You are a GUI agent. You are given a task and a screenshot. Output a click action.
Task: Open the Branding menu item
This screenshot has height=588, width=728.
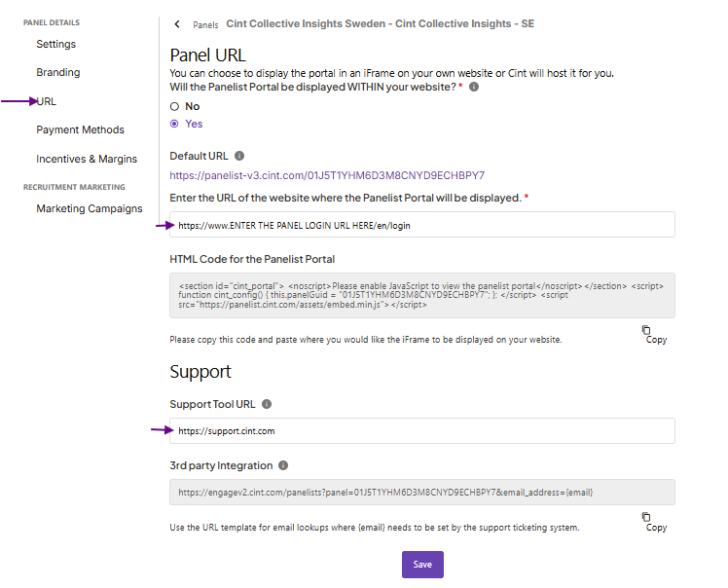(x=58, y=72)
